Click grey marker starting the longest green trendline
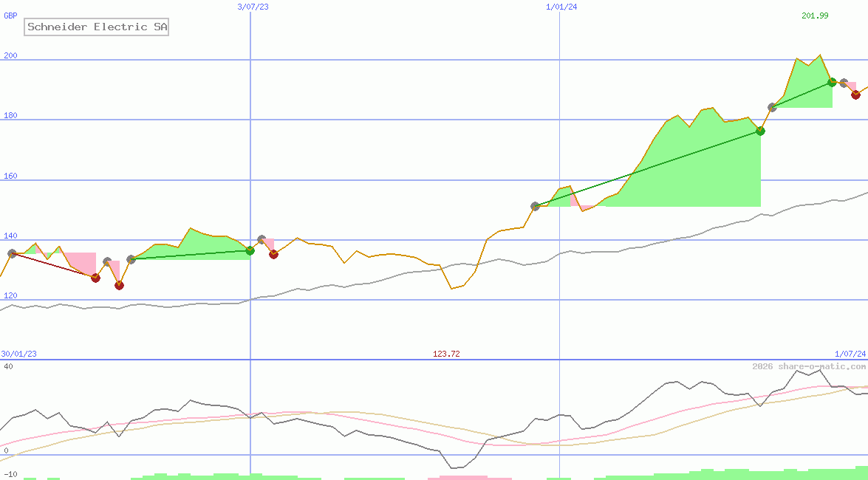The image size is (868, 480). tap(536, 206)
